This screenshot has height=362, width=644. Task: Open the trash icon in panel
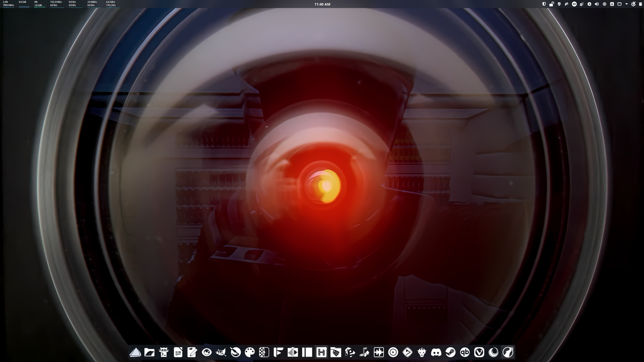point(640,4)
